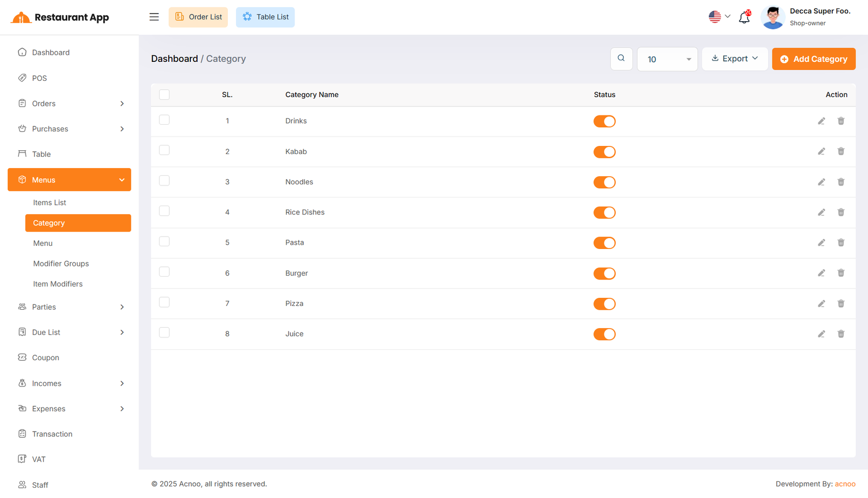This screenshot has height=498, width=868.
Task: Edit the Drinks category with pencil icon
Action: pos(821,121)
